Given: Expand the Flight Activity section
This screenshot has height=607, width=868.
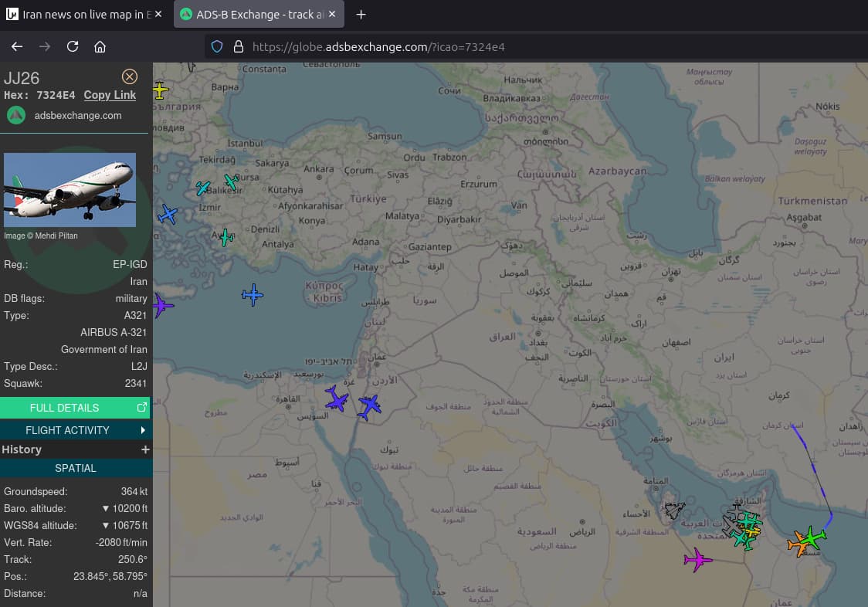Looking at the screenshot, I should pyautogui.click(x=75, y=430).
